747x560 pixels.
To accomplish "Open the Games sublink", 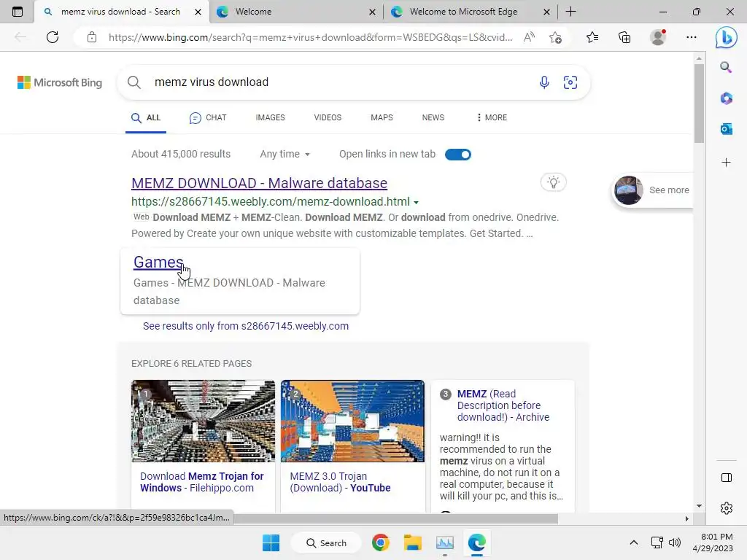I will tap(158, 262).
